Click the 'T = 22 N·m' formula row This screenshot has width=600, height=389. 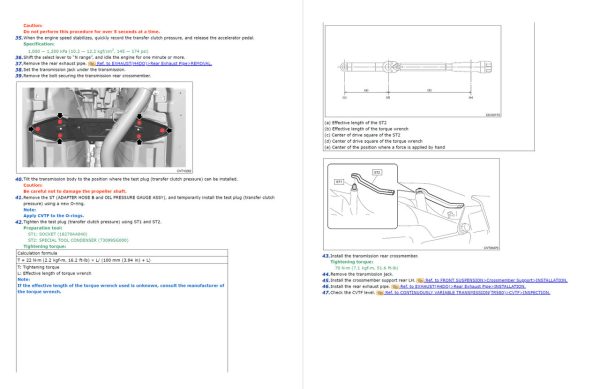coord(122,260)
